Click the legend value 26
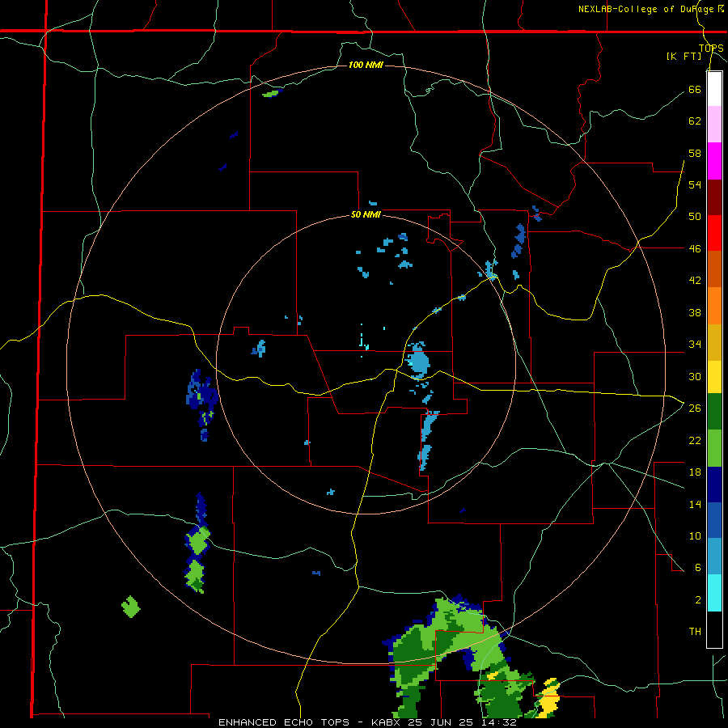The height and width of the screenshot is (728, 728). click(695, 408)
